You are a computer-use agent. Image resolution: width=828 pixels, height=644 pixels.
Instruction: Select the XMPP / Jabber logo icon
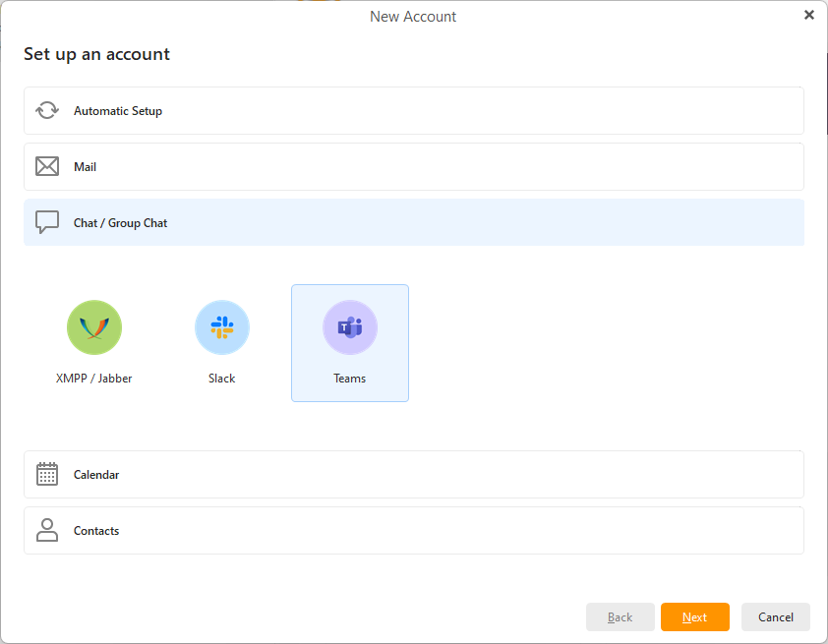(94, 327)
